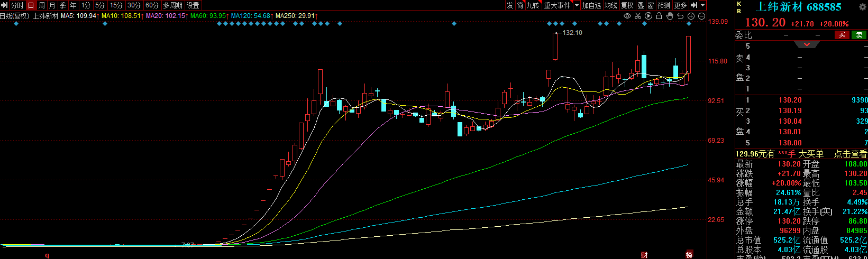Click the green 卖 sell button
Viewport: 868px width, 259px height.
coord(859,35)
